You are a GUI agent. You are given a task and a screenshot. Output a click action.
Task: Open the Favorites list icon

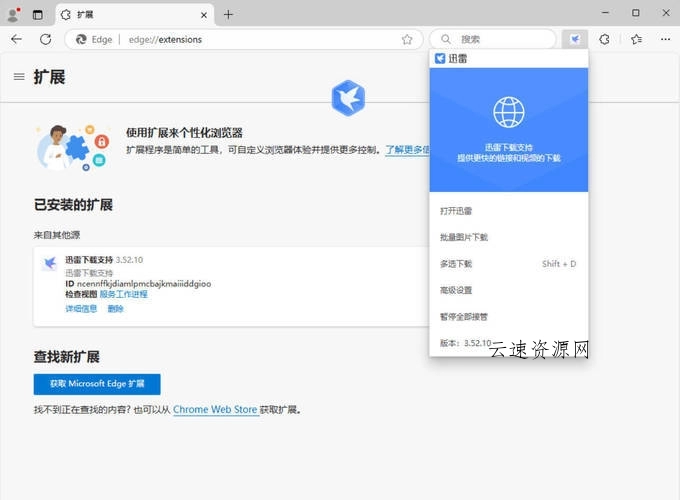pos(636,39)
